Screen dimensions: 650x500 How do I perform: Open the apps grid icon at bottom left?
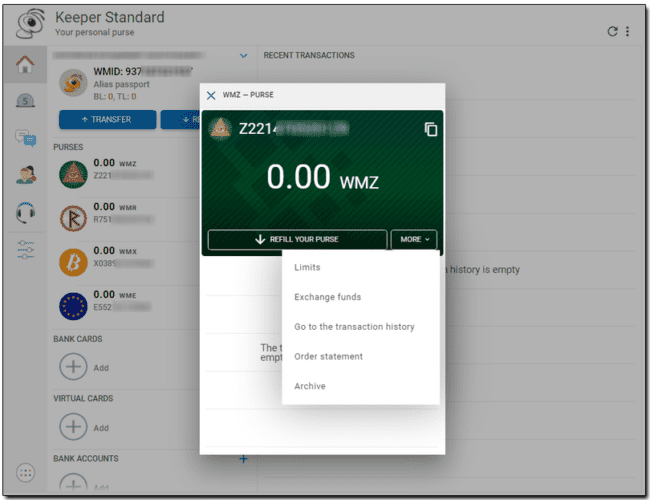click(26, 472)
